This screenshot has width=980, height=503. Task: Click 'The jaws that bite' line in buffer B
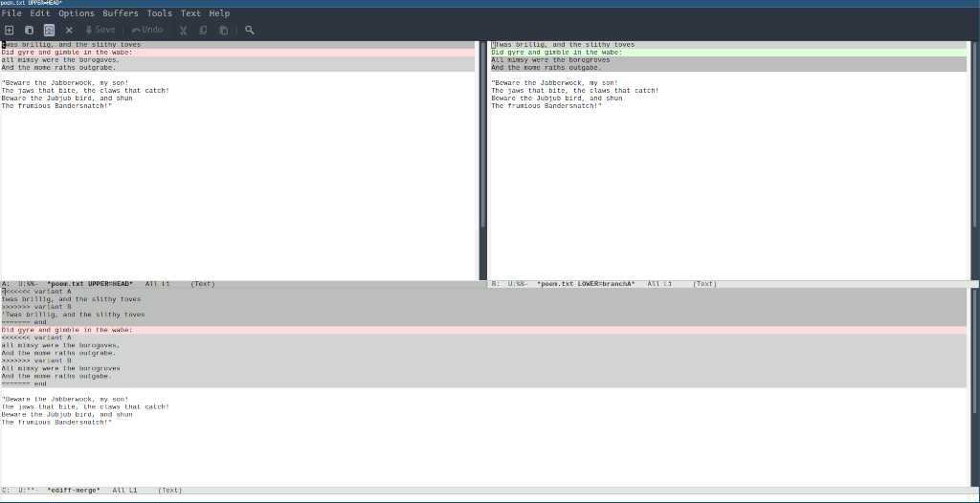pyautogui.click(x=574, y=91)
